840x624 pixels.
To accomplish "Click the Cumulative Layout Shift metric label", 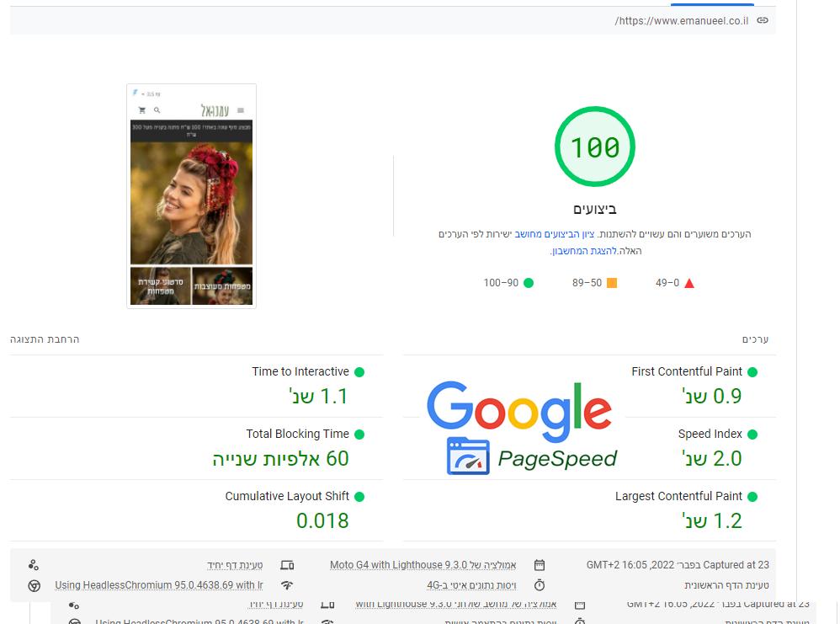I will click(287, 496).
